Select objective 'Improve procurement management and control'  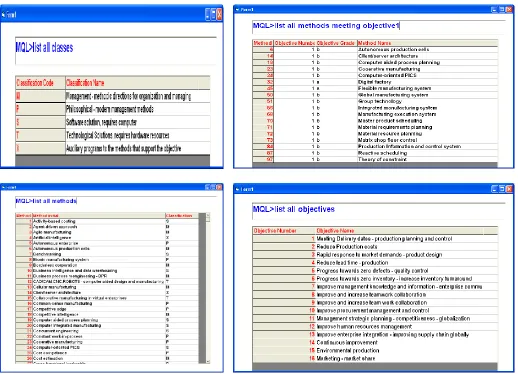[x=375, y=310]
